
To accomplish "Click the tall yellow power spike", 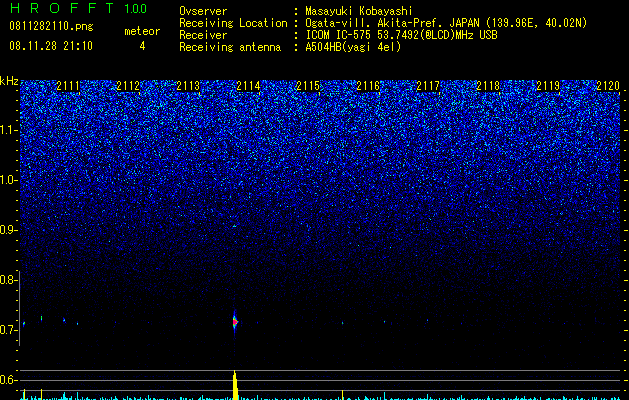I will pos(235,385).
